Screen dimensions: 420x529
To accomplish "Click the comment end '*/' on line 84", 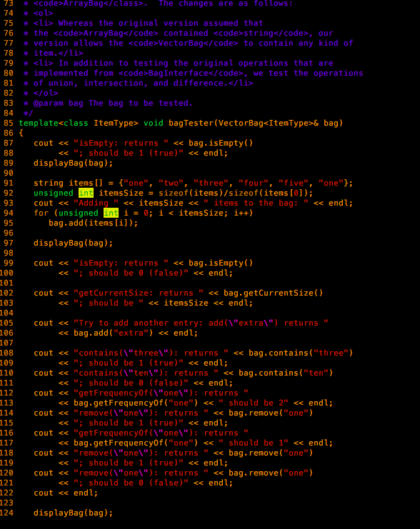I will [29, 113].
